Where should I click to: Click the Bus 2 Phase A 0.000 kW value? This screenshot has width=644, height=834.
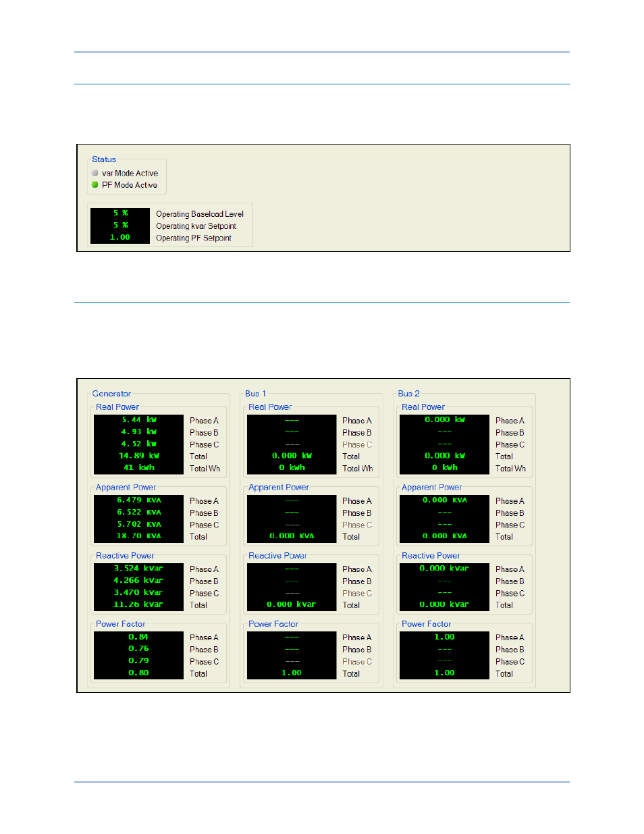pos(445,420)
